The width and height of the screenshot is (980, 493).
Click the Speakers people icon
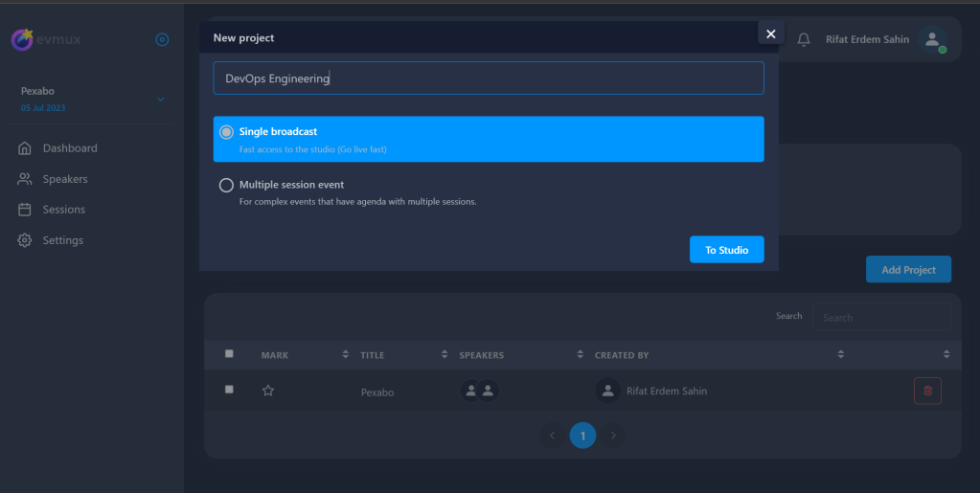24,179
